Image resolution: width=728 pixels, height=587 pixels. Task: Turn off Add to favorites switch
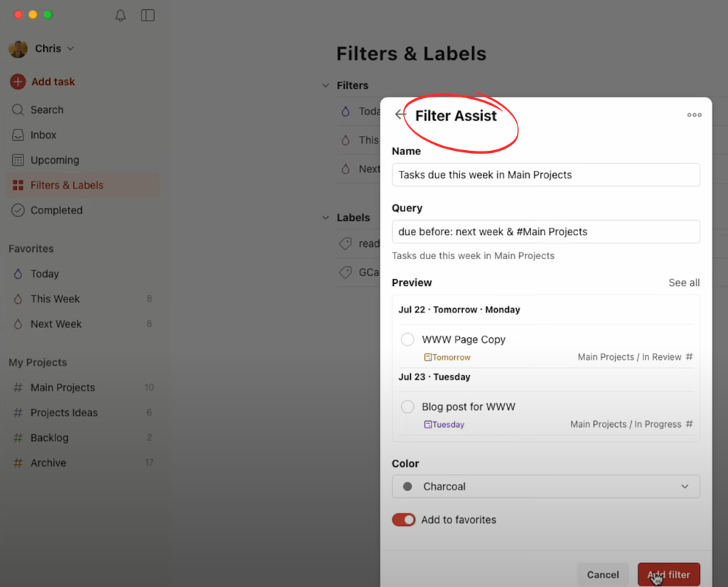pyautogui.click(x=404, y=519)
